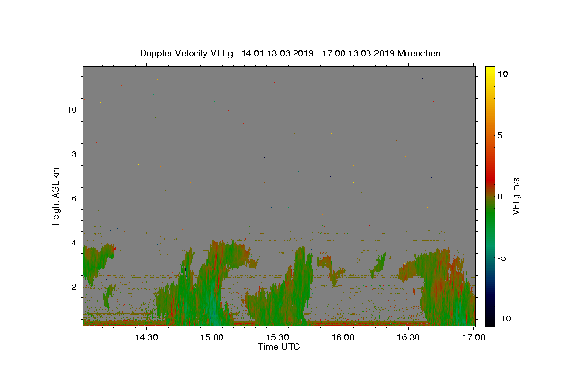Screen dimensions: 588x392
Task: Click the colorbar label 5
Action: point(500,135)
